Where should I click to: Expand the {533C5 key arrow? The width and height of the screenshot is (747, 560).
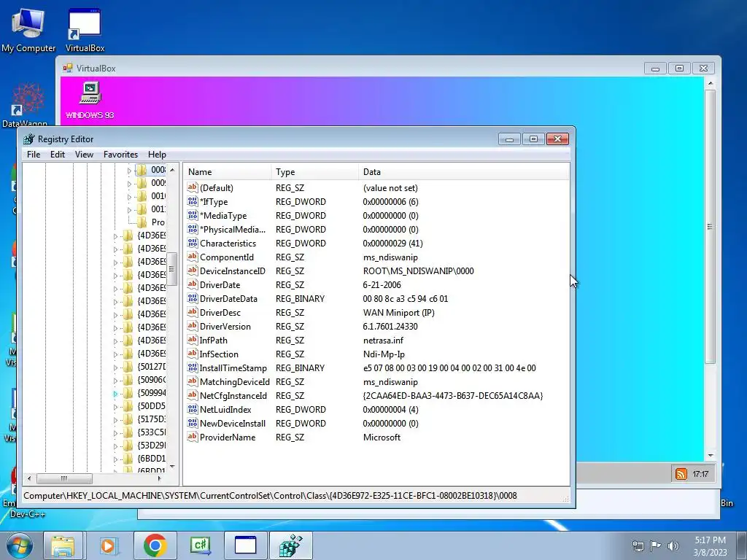115,433
